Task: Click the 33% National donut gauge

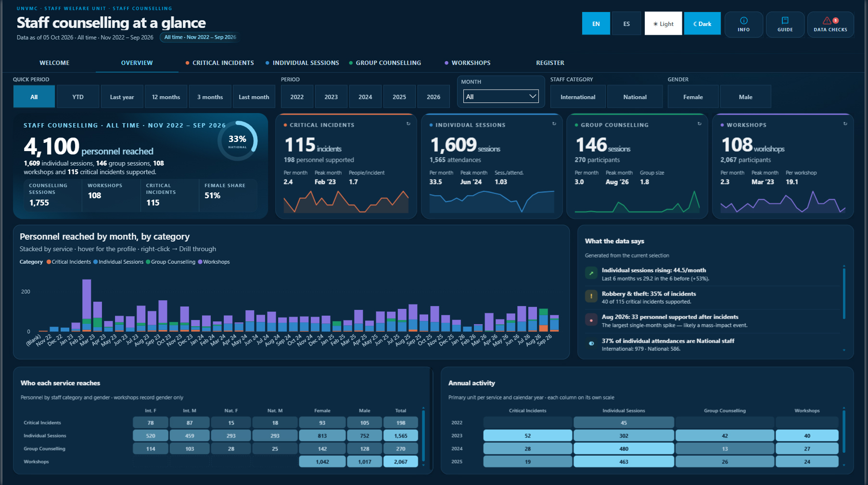Action: click(237, 140)
